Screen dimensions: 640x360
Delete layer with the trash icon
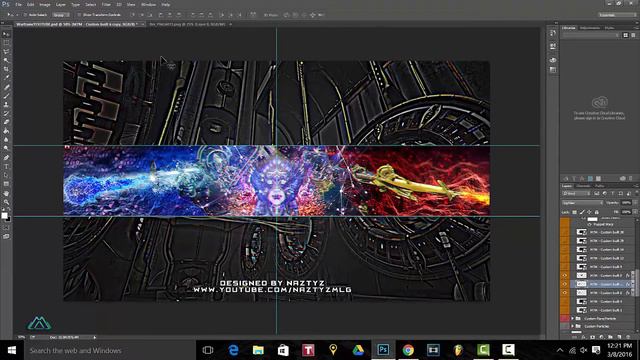(628, 337)
